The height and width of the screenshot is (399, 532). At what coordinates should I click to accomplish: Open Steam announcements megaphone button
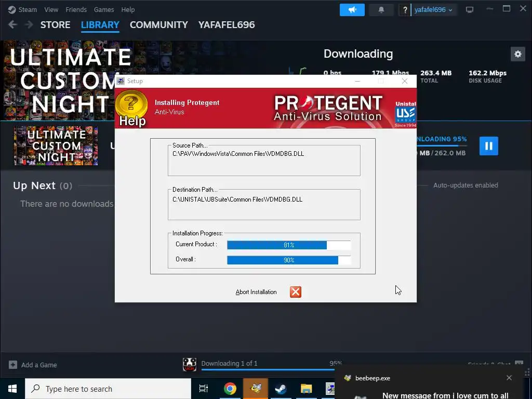point(352,10)
